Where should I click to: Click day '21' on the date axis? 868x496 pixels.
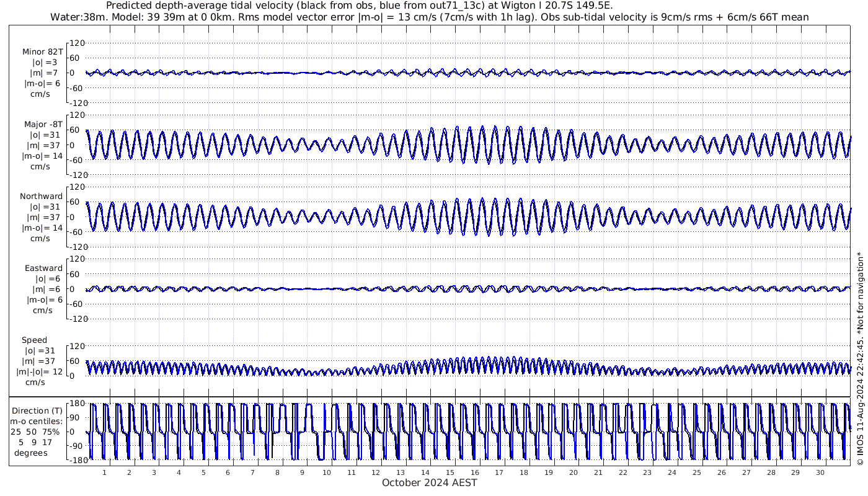(x=598, y=472)
